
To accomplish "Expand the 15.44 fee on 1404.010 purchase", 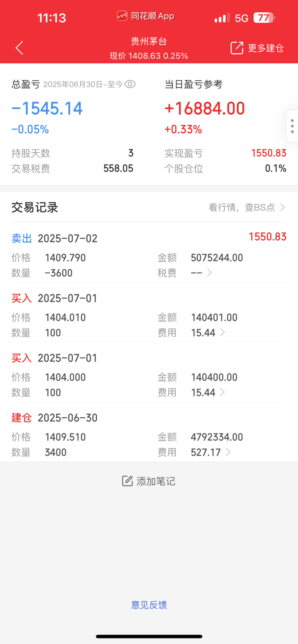I will pos(222,332).
